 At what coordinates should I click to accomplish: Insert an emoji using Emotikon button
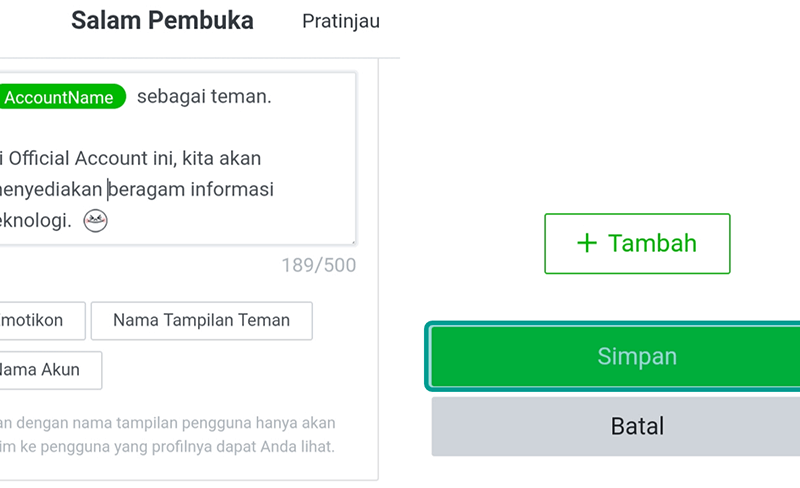42,321
